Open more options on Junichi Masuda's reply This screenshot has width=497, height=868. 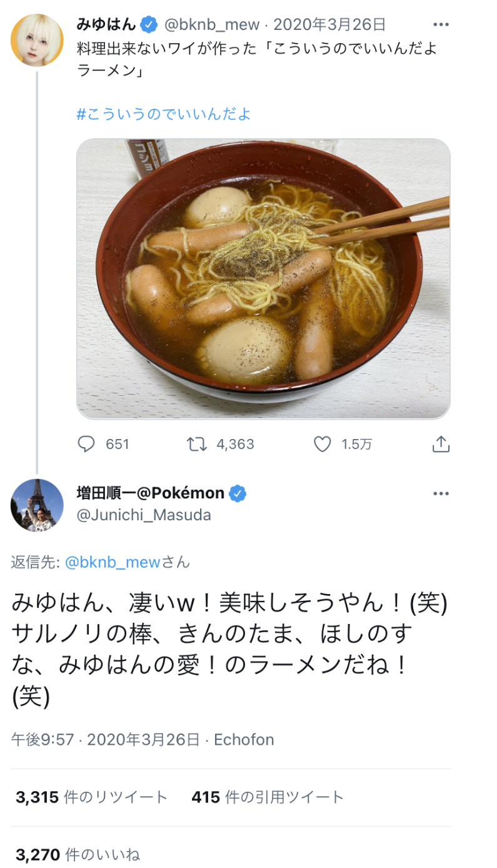(x=441, y=493)
